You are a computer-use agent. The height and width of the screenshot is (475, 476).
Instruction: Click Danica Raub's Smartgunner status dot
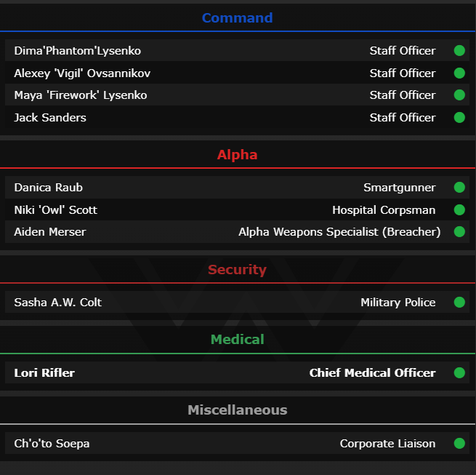459,188
